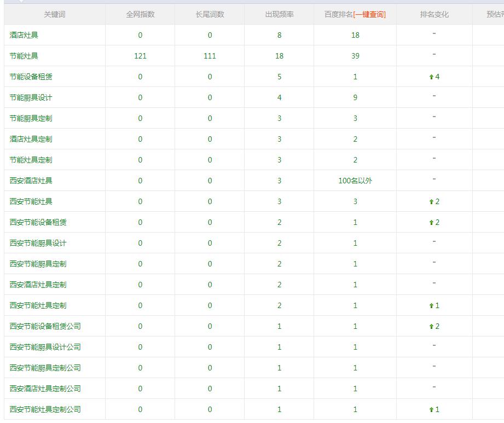Open the 节能灶具 keyword link
Image resolution: width=504 pixels, height=423 pixels.
tap(24, 56)
